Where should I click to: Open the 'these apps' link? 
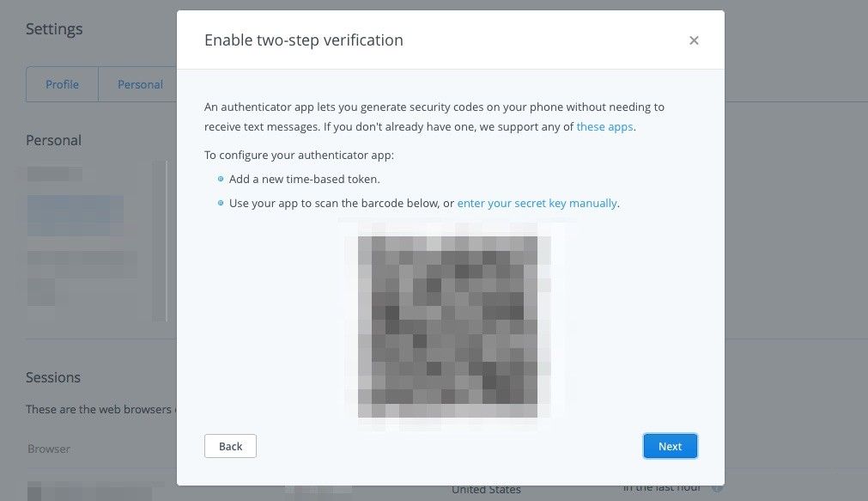click(604, 127)
